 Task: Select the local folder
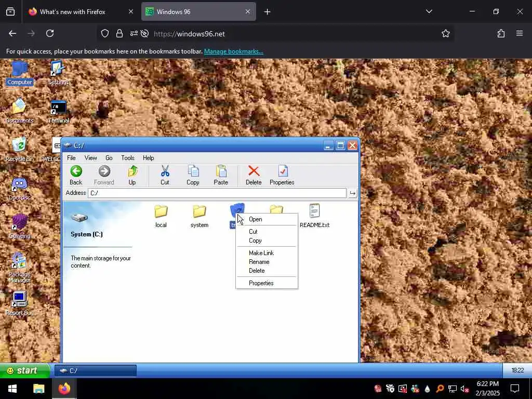coord(161,216)
